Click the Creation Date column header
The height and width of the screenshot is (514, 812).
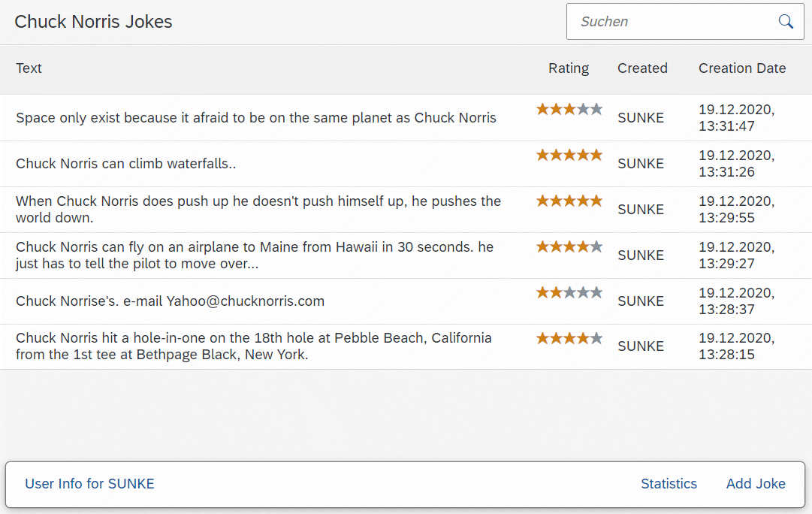click(x=742, y=68)
